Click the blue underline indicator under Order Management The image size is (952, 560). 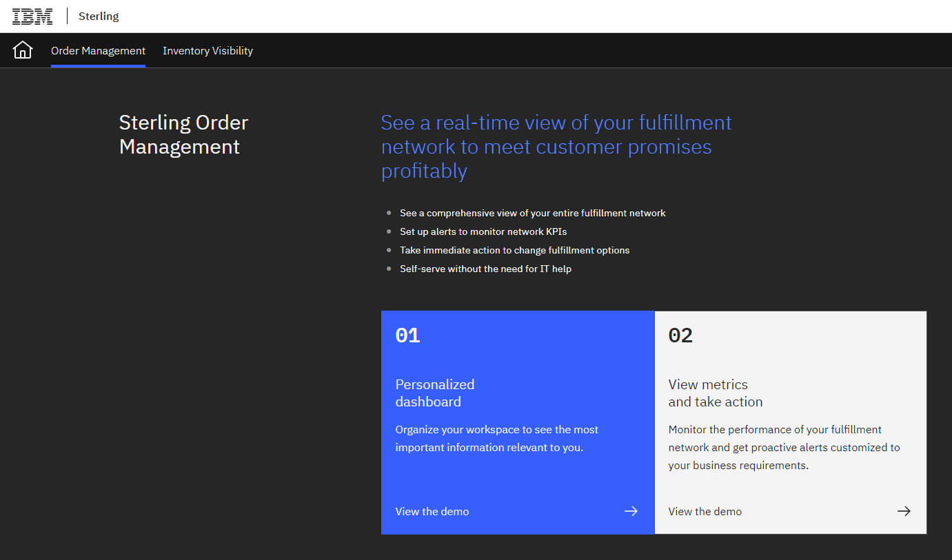pos(98,67)
